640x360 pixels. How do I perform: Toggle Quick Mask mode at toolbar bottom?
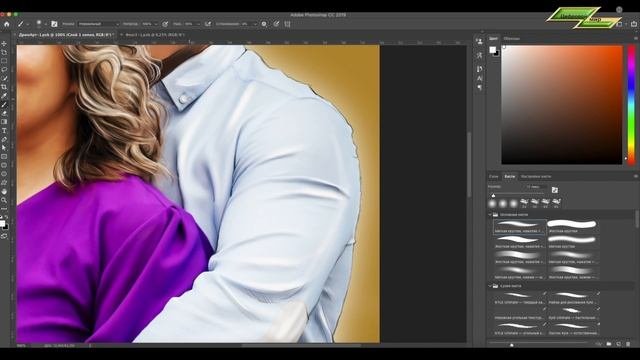tap(4, 236)
